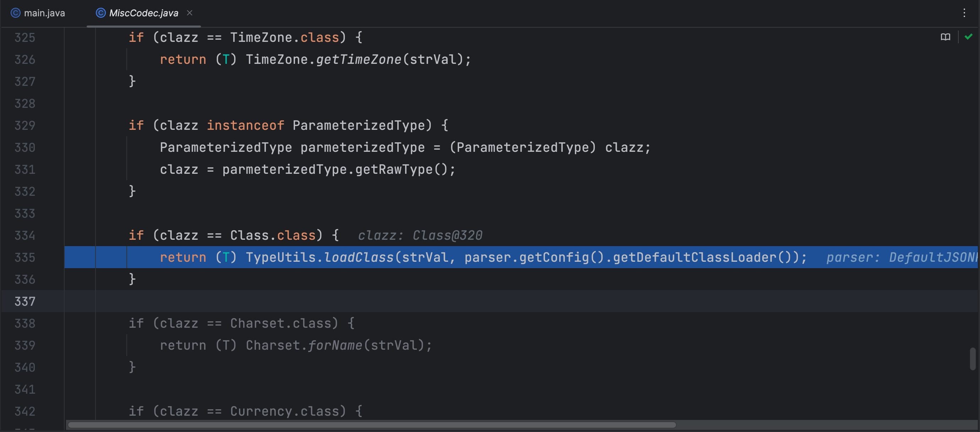980x432 pixels.
Task: Click the instanceof keyword on line 329
Action: [245, 126]
